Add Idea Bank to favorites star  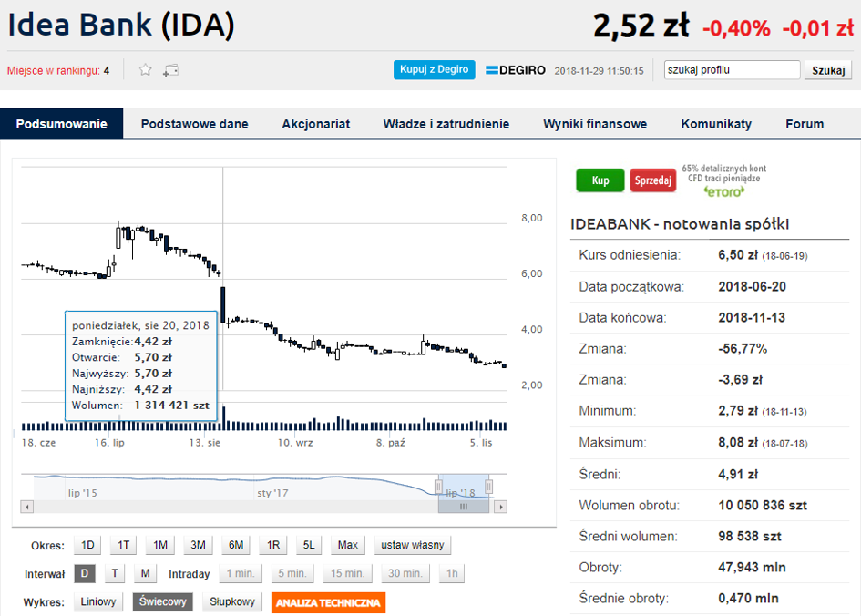(x=145, y=70)
